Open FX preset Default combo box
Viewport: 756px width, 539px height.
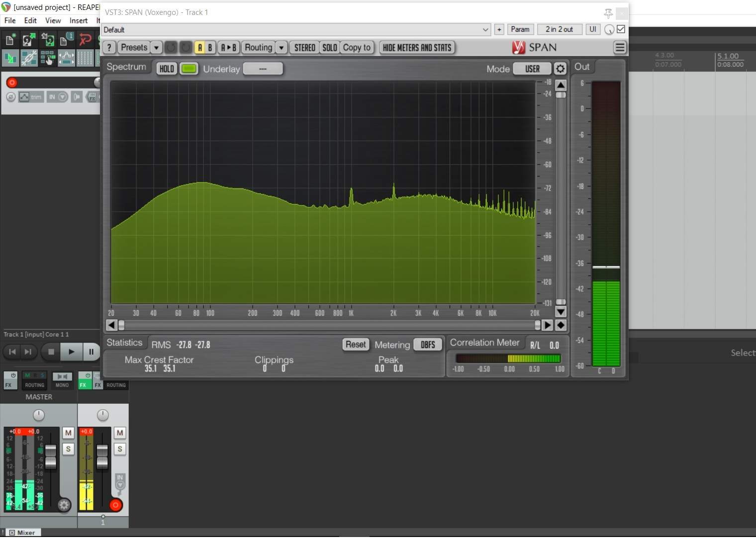pyautogui.click(x=296, y=30)
